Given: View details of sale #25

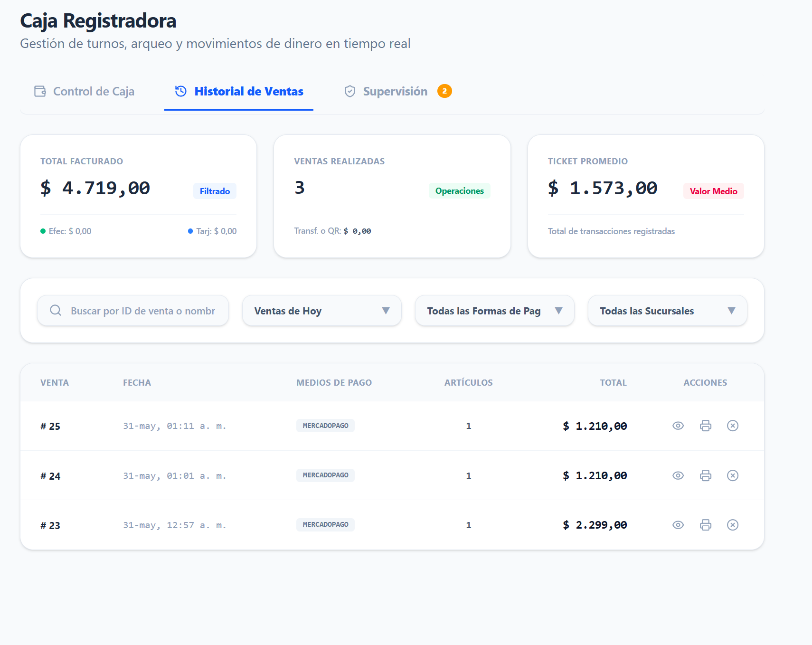Looking at the screenshot, I should point(678,426).
